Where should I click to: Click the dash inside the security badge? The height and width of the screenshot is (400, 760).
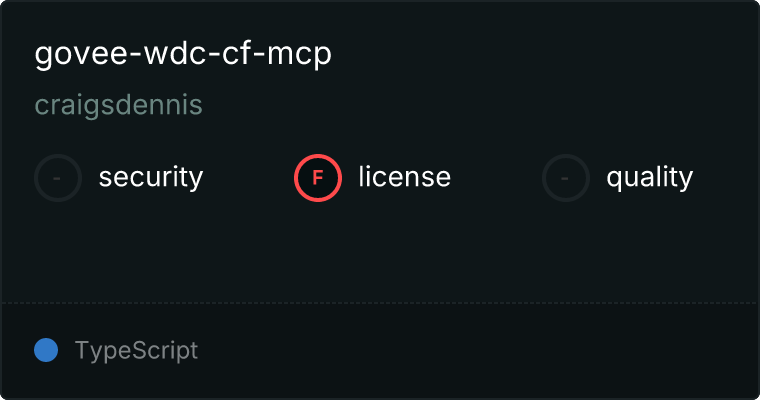tap(57, 178)
